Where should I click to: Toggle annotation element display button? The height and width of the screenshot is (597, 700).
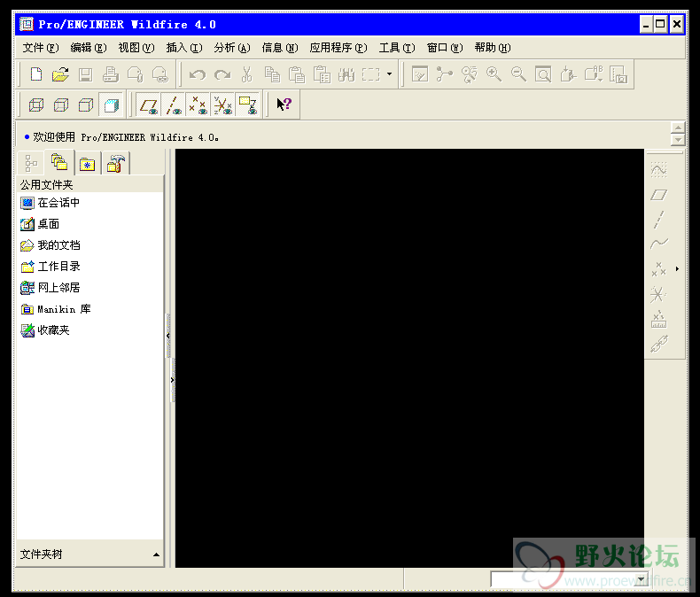coord(247,105)
